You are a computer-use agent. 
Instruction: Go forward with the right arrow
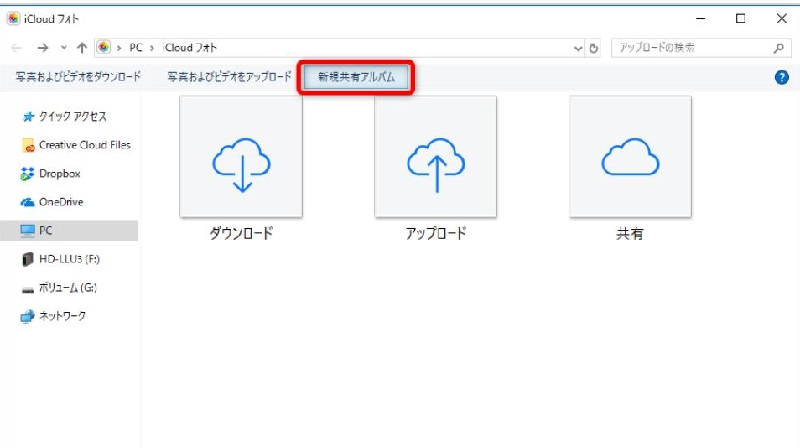pyautogui.click(x=43, y=48)
